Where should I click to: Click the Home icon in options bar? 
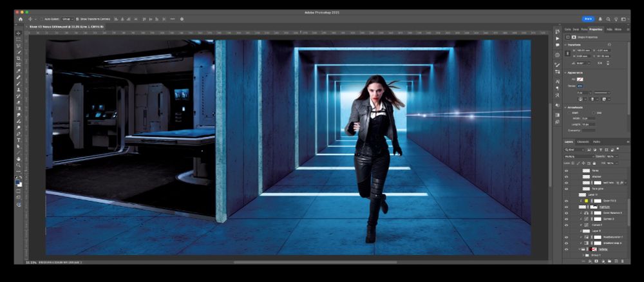(21, 19)
